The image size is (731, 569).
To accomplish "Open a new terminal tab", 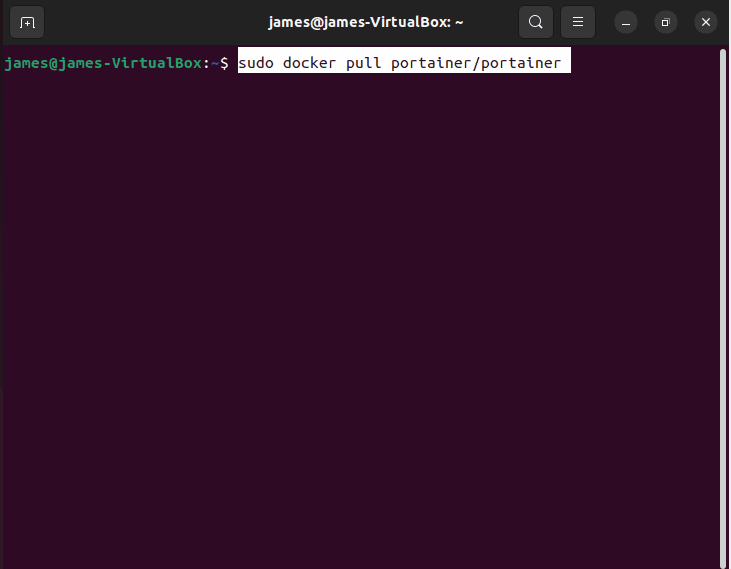I will tap(27, 22).
